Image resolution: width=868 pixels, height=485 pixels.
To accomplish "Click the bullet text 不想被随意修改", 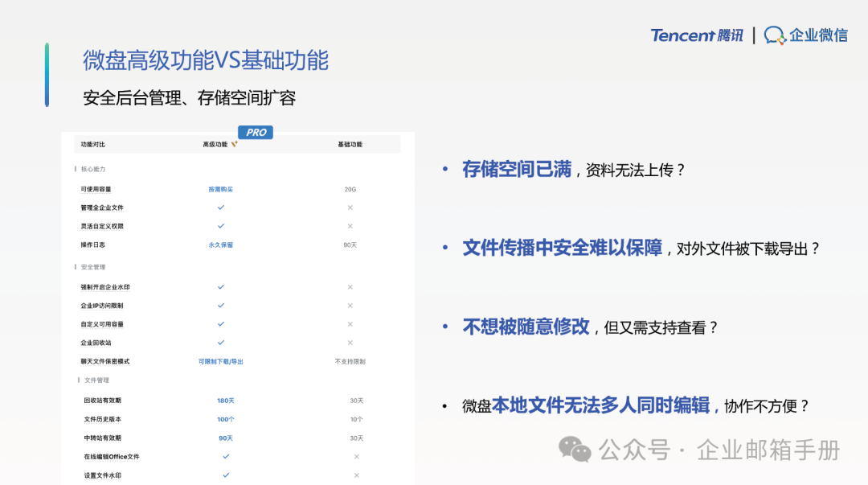I will point(526,327).
